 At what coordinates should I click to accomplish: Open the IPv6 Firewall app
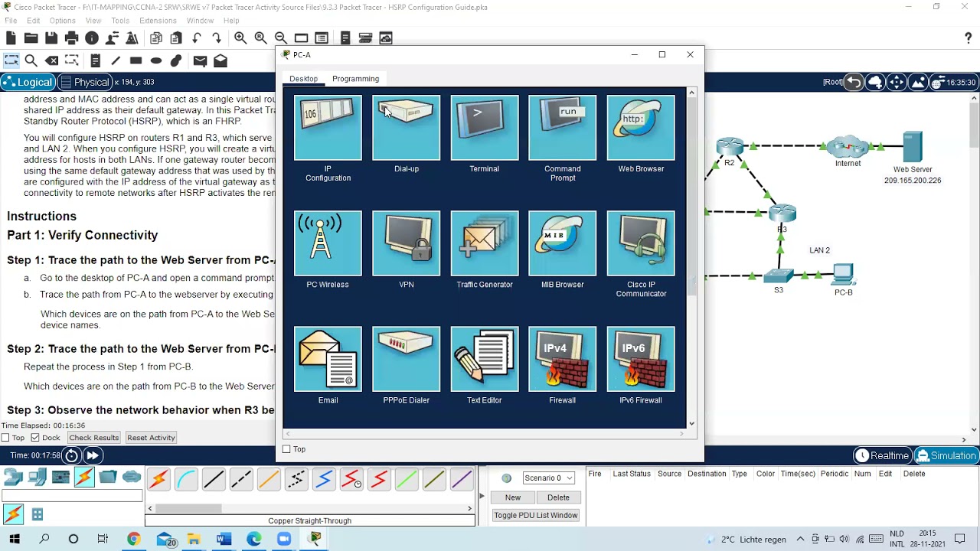(641, 359)
